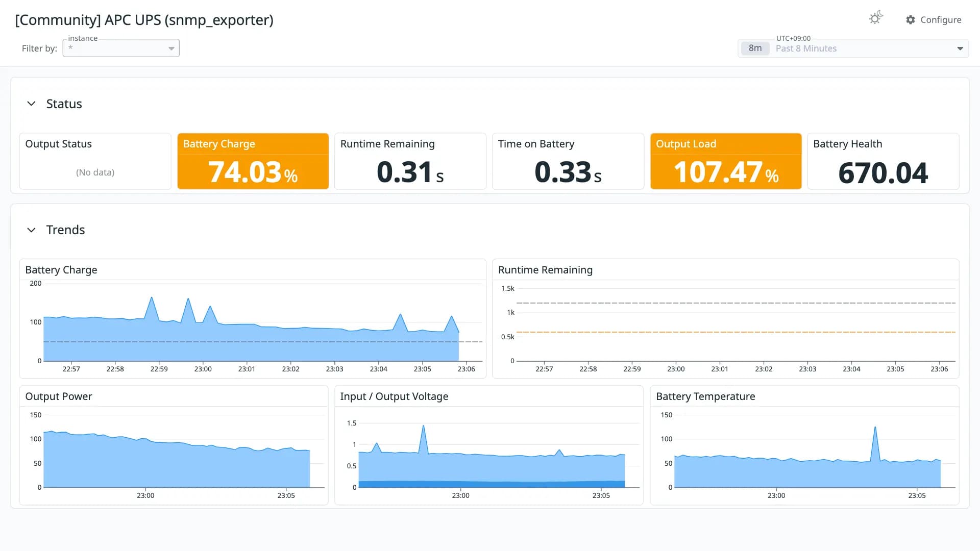
Task: Click the Runtime Remaining 0.31 s value
Action: [x=410, y=172]
